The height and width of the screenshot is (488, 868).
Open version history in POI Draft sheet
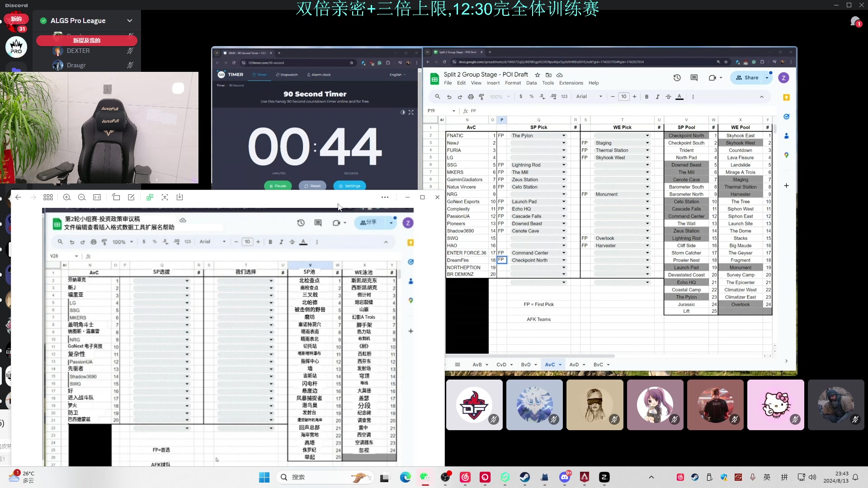pyautogui.click(x=677, y=78)
